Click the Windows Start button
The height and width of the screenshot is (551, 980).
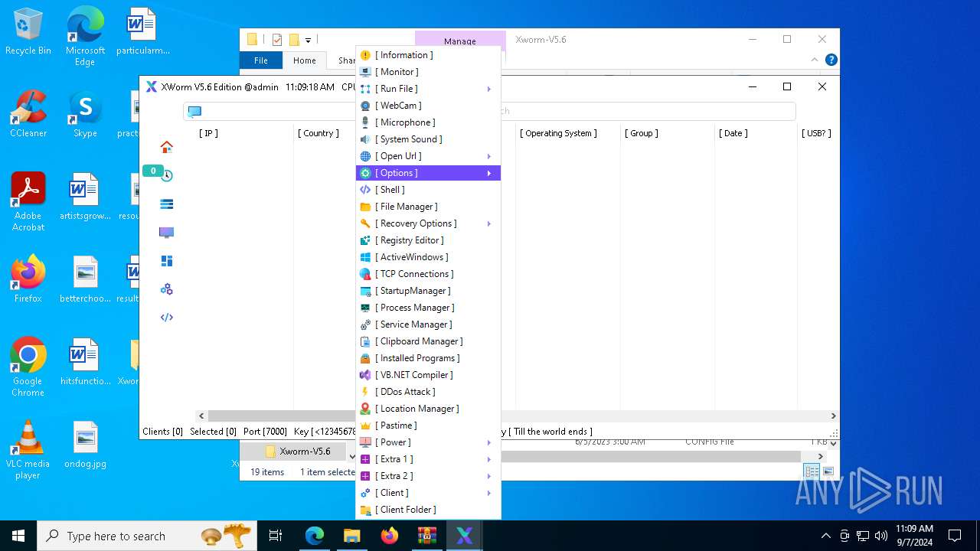tap(18, 536)
